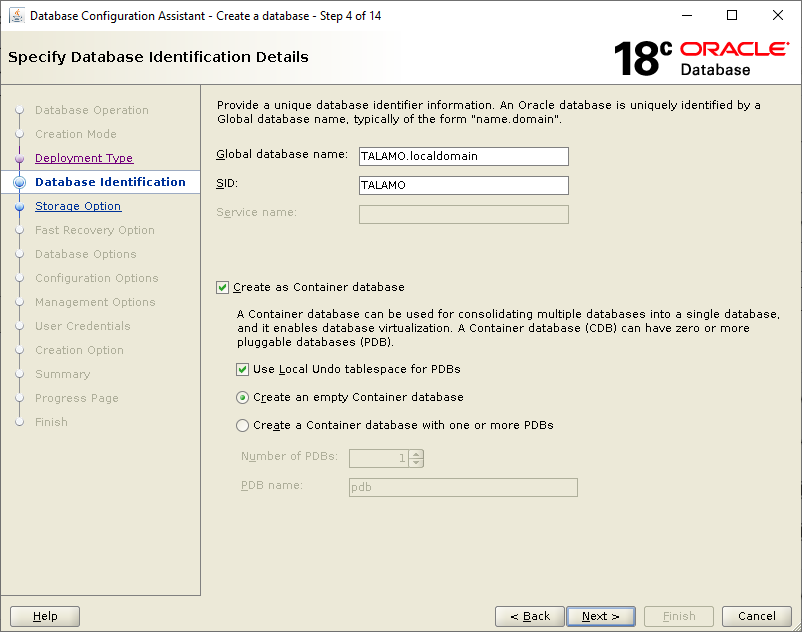802x632 pixels.
Task: Click the disabled Finish button
Action: 679,616
